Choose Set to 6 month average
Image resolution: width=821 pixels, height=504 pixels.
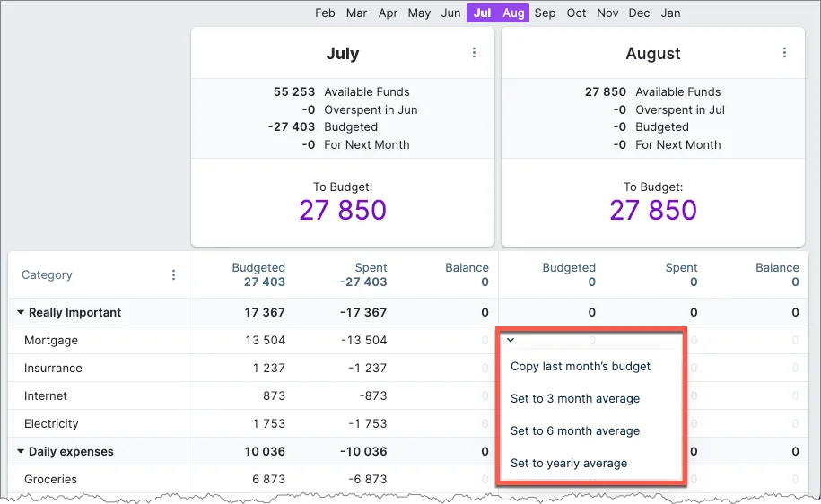pos(575,430)
